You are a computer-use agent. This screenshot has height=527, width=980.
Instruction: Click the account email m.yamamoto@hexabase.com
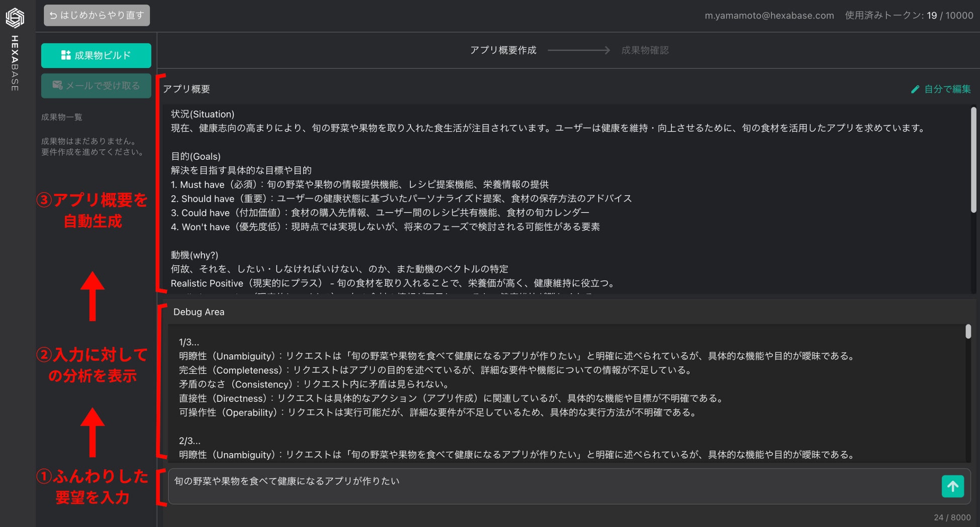click(769, 16)
